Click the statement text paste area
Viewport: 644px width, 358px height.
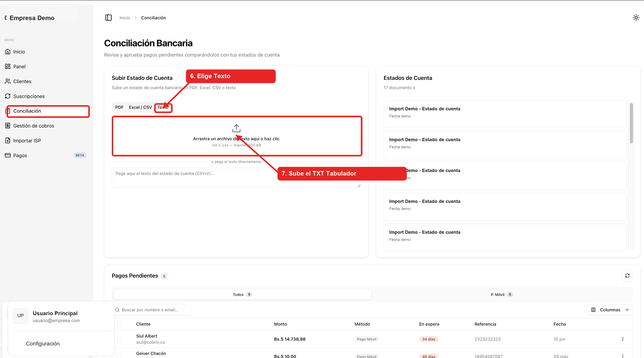(x=236, y=177)
